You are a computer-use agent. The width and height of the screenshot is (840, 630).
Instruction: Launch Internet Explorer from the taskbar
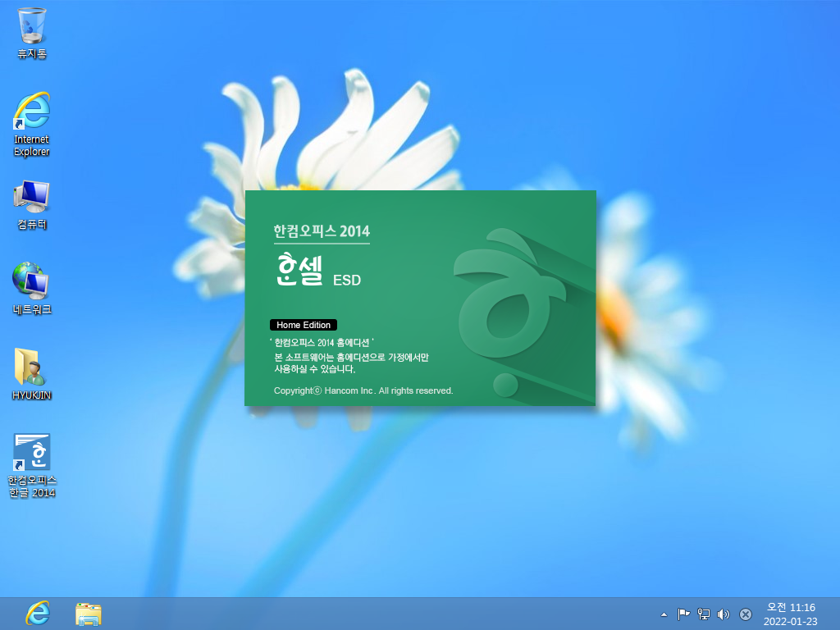(38, 614)
